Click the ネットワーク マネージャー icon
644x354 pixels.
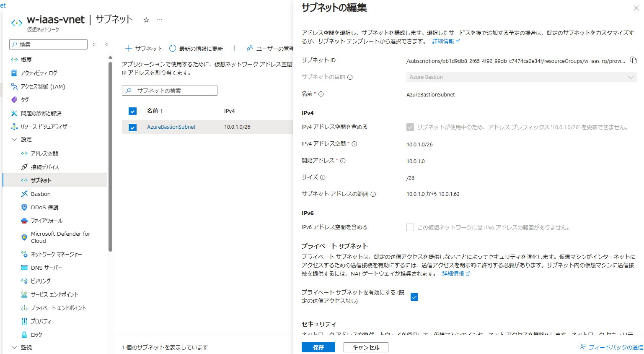point(24,254)
